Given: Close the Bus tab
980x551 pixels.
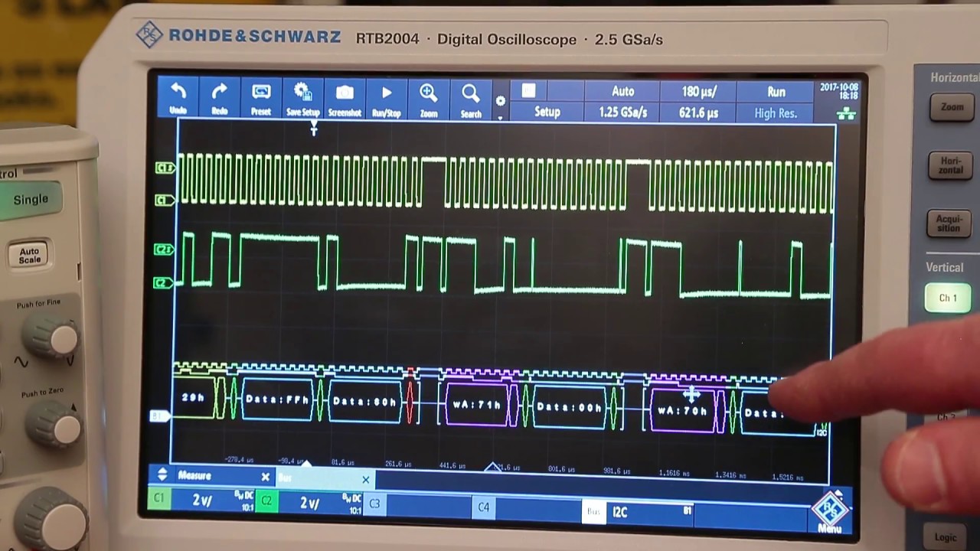Looking at the screenshot, I should tap(365, 481).
